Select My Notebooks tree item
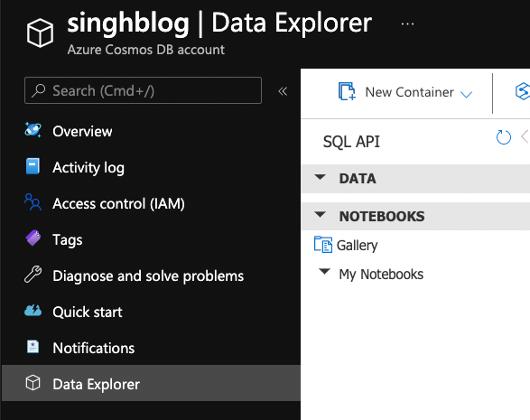Viewport: 530px width, 420px height. [381, 275]
